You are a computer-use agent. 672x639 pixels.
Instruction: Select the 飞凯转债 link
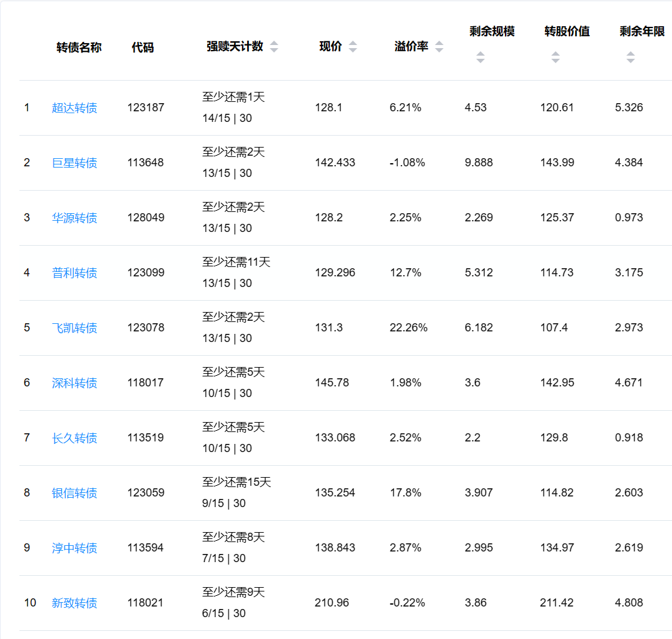[74, 328]
